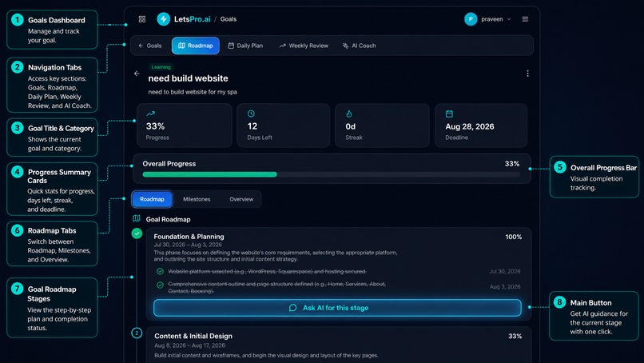Click the AI Coach sparkle icon

point(345,46)
